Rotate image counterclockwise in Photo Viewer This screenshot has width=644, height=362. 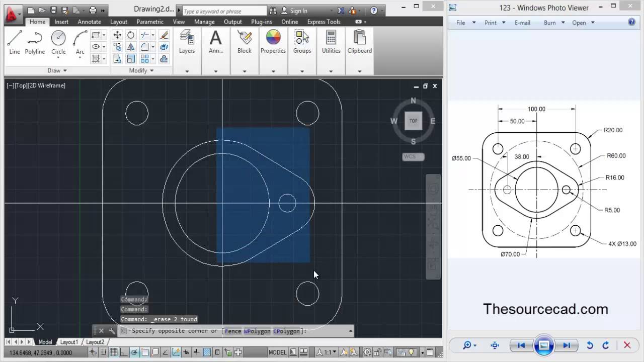click(x=590, y=345)
